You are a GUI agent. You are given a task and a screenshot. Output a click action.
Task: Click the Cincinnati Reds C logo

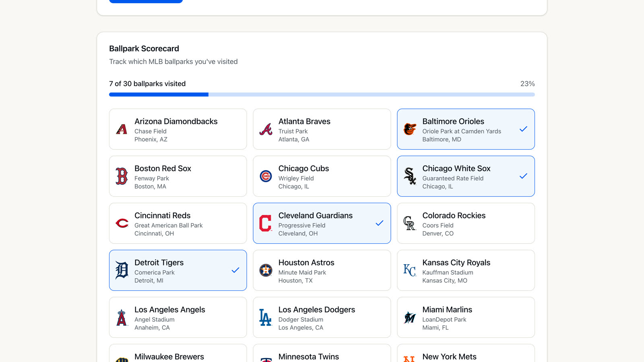click(122, 223)
